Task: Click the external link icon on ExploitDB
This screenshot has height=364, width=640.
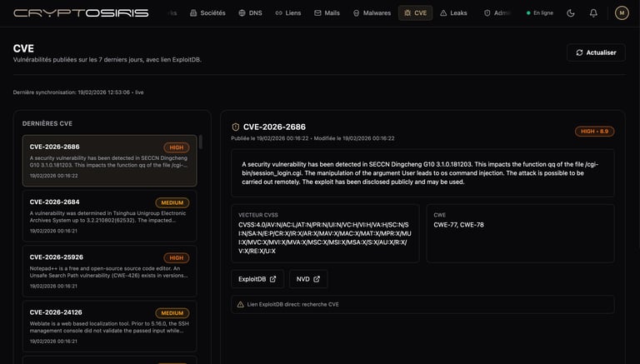Action: coord(272,279)
